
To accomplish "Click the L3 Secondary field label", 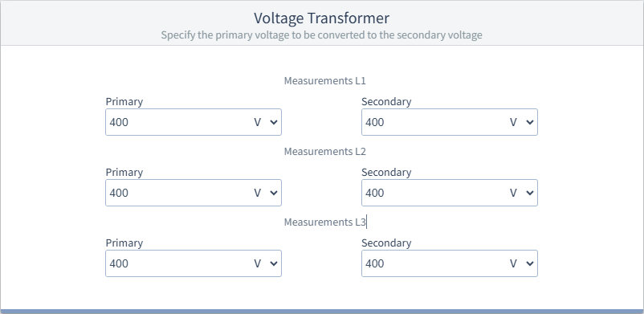I will (x=386, y=243).
